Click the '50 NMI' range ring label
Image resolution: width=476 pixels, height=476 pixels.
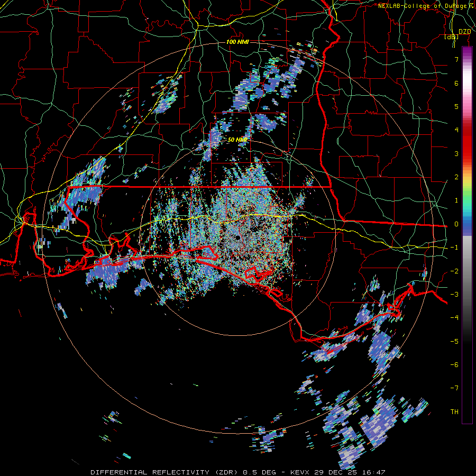point(238,140)
